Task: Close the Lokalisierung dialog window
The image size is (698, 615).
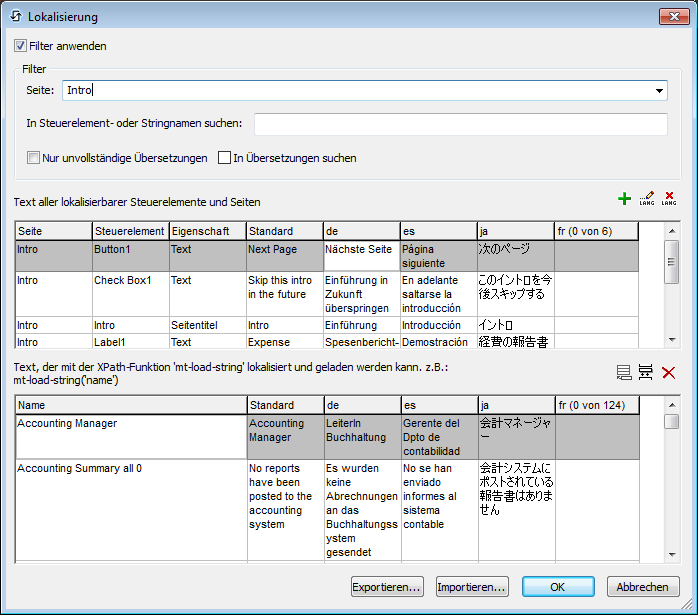Action: click(x=672, y=16)
